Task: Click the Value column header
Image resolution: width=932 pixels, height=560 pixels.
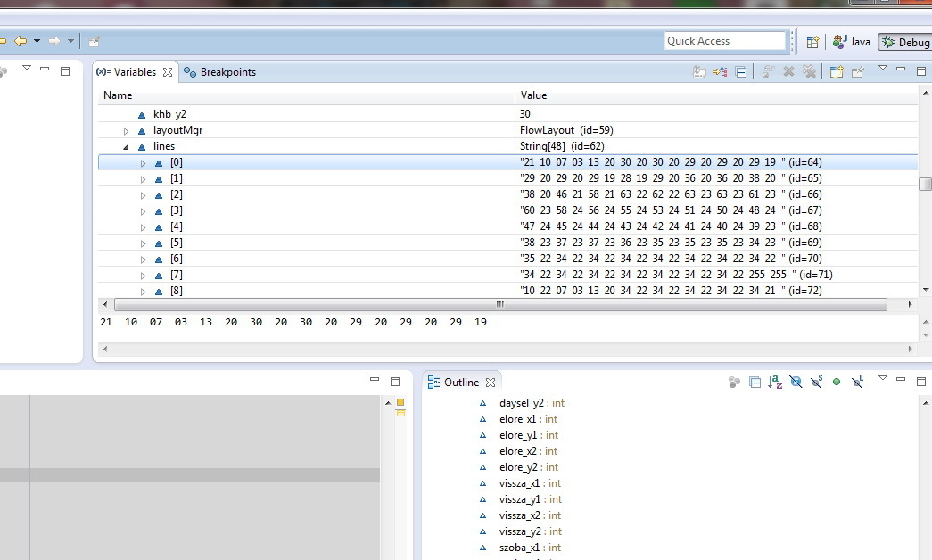Action: 716,95
